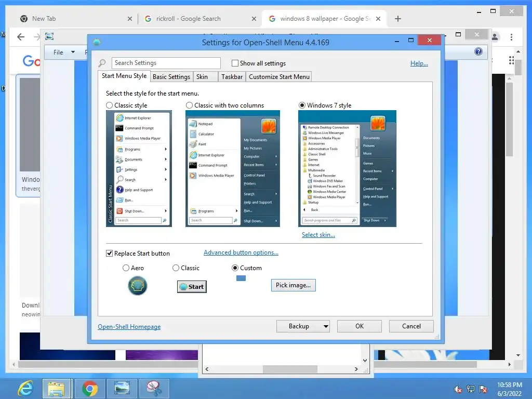
Task: Switch to Chrome on the taskbar
Action: (x=89, y=389)
